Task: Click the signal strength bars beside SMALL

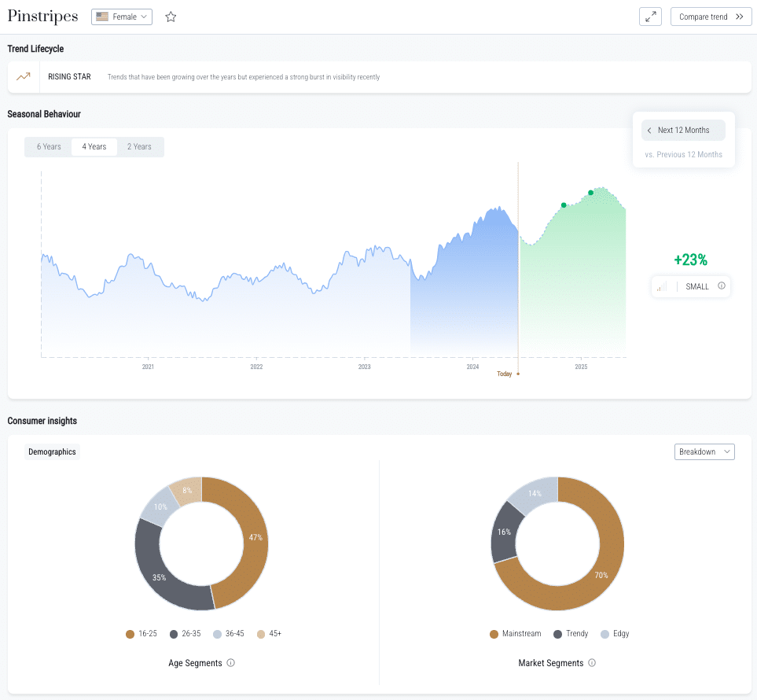Action: (x=663, y=286)
